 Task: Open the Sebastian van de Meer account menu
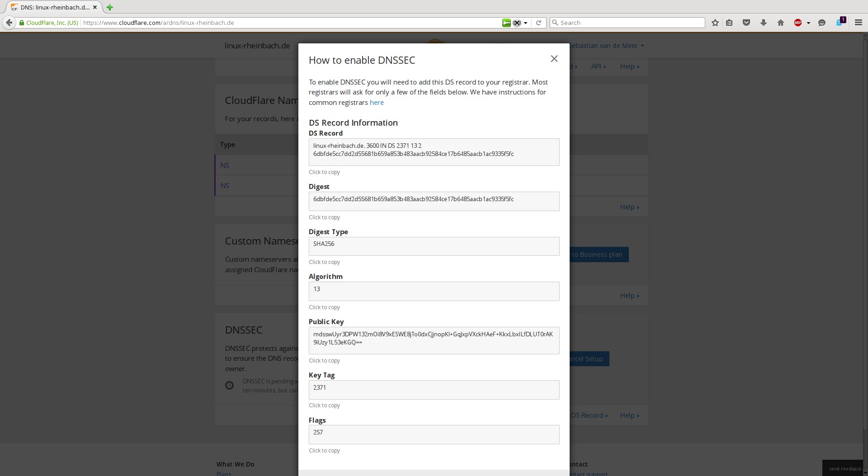click(606, 46)
